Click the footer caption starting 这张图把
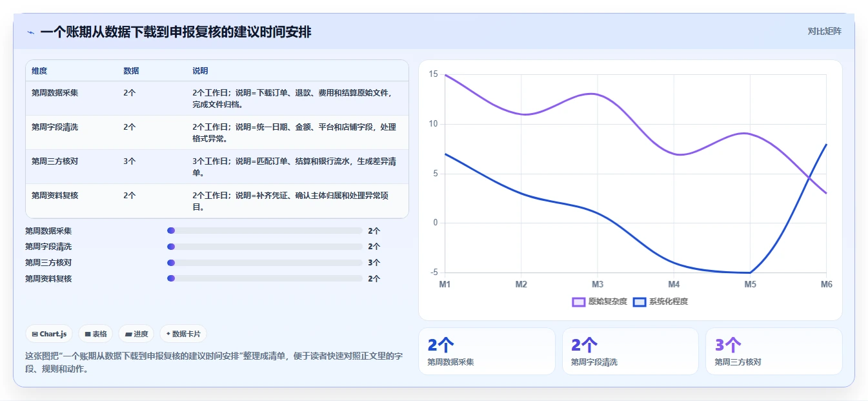Screen dimensions: 868x401 coord(214,362)
